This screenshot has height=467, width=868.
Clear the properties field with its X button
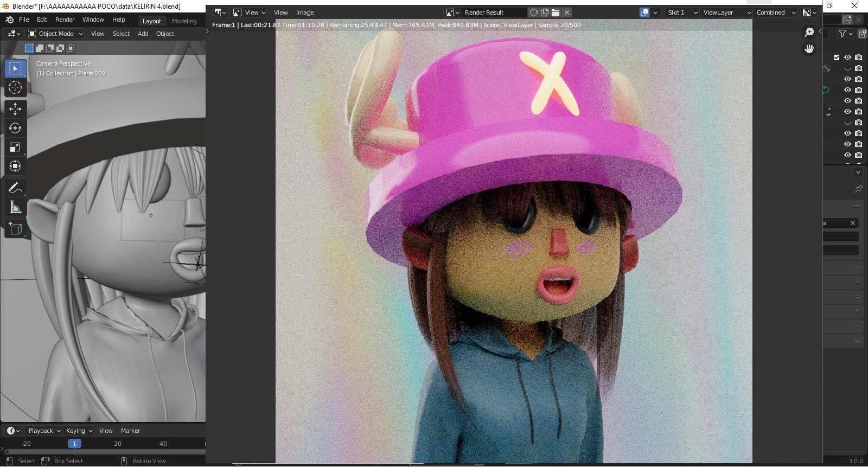point(853,223)
